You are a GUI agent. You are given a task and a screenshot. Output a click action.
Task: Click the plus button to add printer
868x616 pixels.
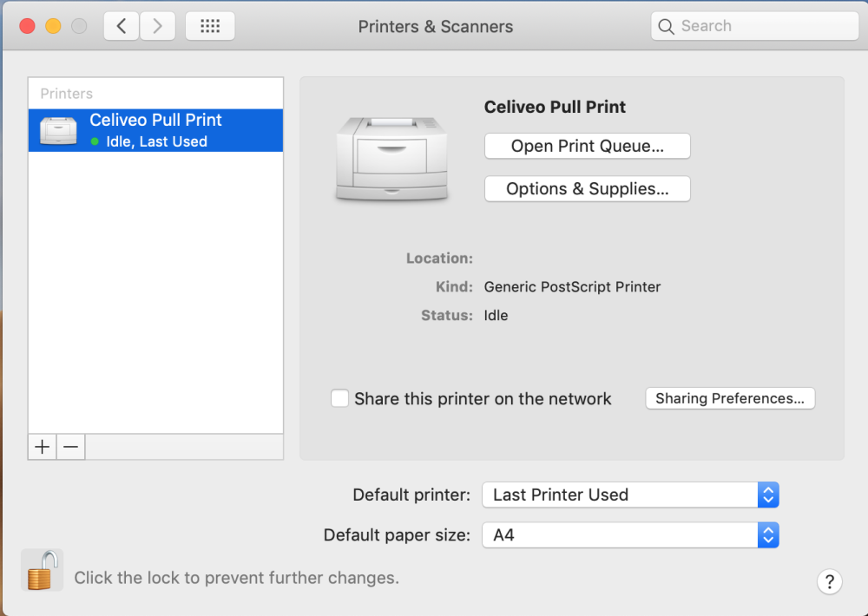[x=42, y=447]
